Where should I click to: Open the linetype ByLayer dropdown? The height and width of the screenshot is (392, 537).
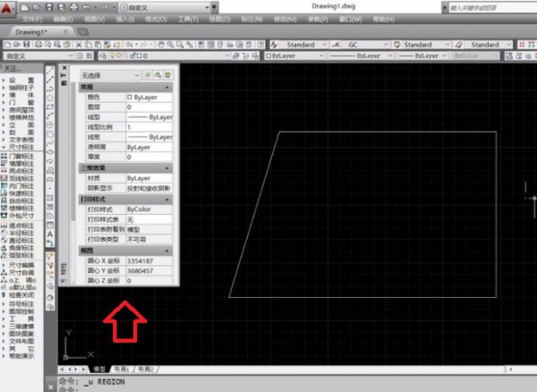click(361, 55)
